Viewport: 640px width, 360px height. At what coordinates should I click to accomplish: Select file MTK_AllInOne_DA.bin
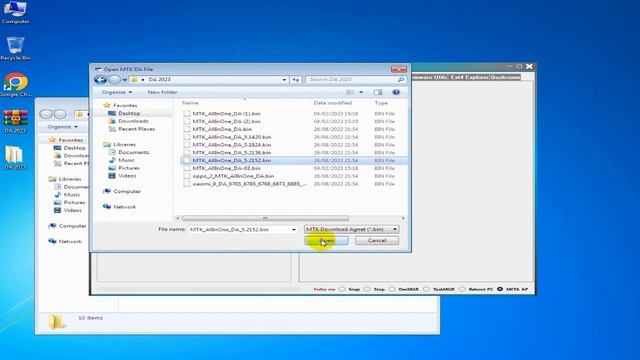[x=222, y=129]
